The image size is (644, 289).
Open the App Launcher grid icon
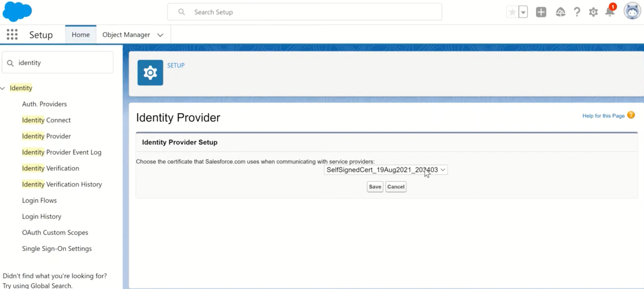pyautogui.click(x=12, y=34)
